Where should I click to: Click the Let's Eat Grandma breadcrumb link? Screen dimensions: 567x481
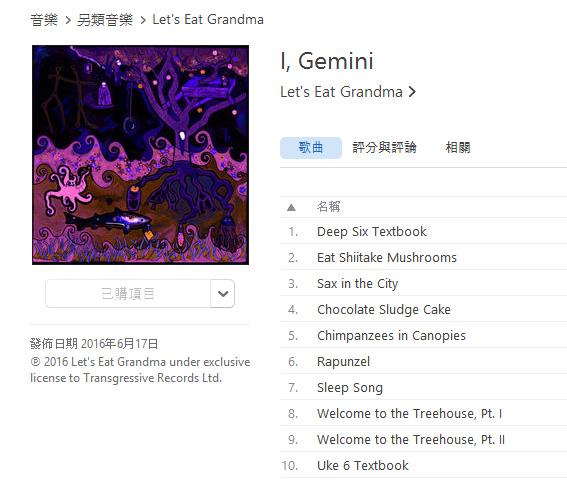click(x=208, y=20)
